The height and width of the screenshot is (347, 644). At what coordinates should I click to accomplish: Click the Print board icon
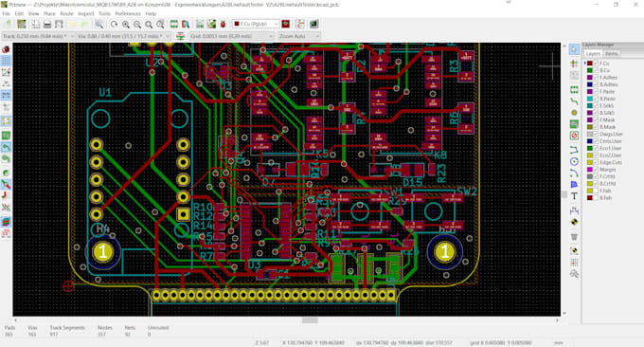click(x=47, y=25)
